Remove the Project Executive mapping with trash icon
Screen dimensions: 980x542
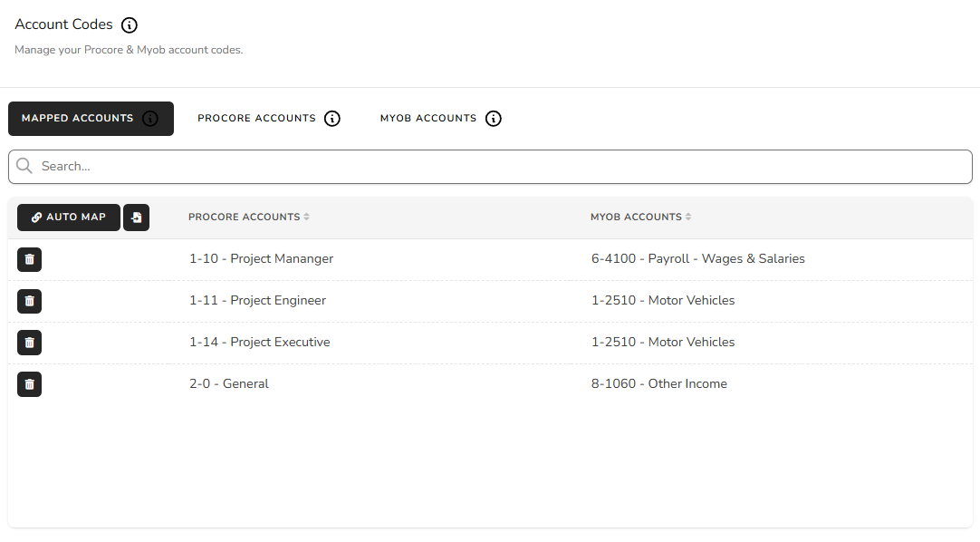(x=29, y=343)
